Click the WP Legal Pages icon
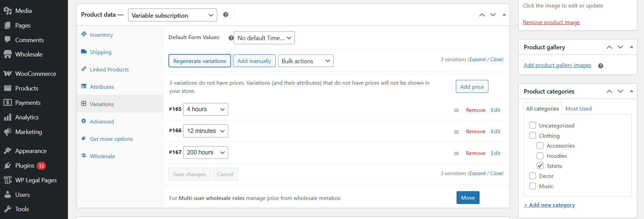 [7, 180]
